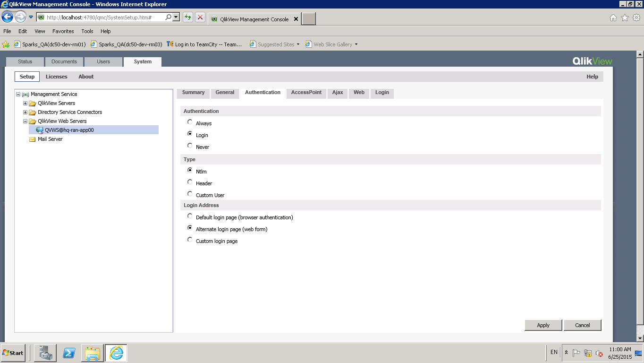Click the address bar URL field
Viewport: 644px width, 363px height.
pyautogui.click(x=105, y=17)
